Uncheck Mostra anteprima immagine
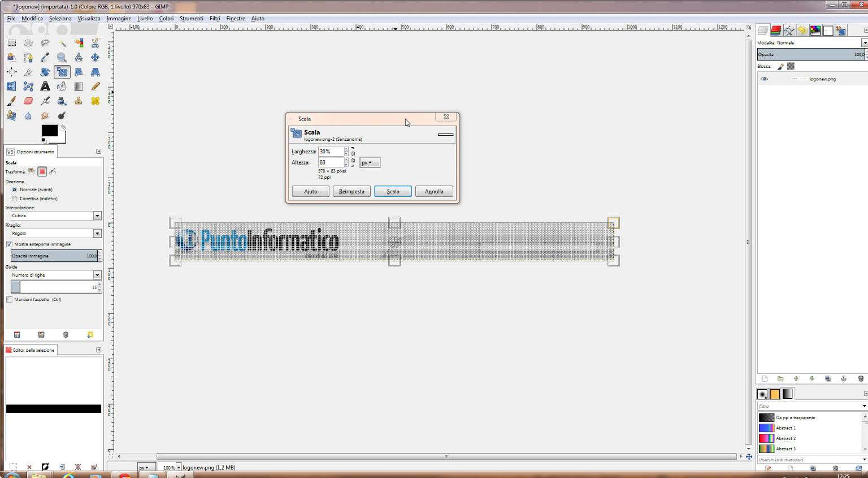Image resolution: width=868 pixels, height=478 pixels. (10, 244)
